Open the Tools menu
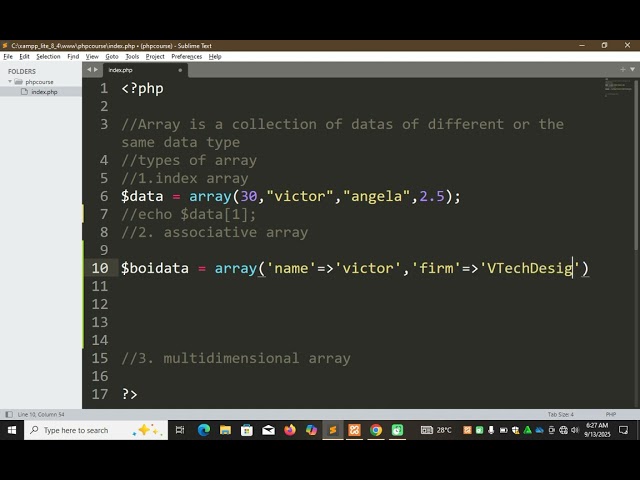The image size is (640, 480). click(x=132, y=56)
